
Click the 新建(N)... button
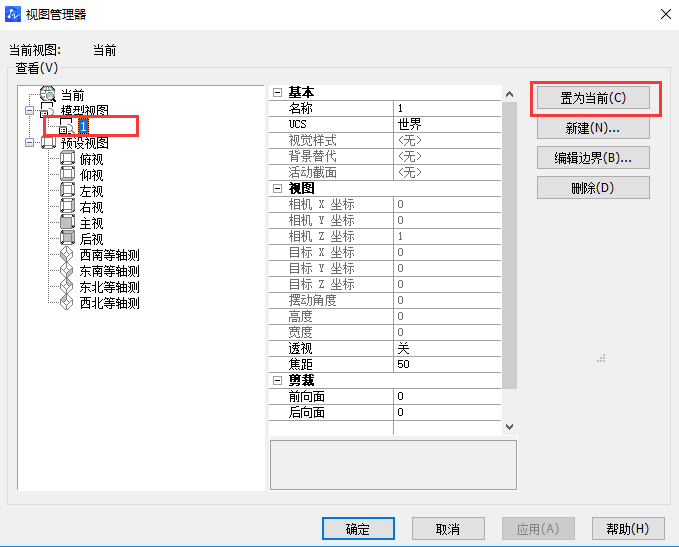point(593,128)
